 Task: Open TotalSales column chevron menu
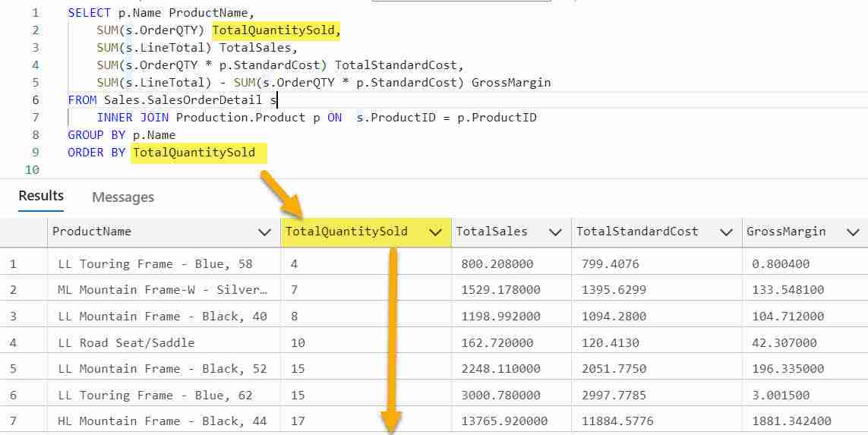(555, 232)
